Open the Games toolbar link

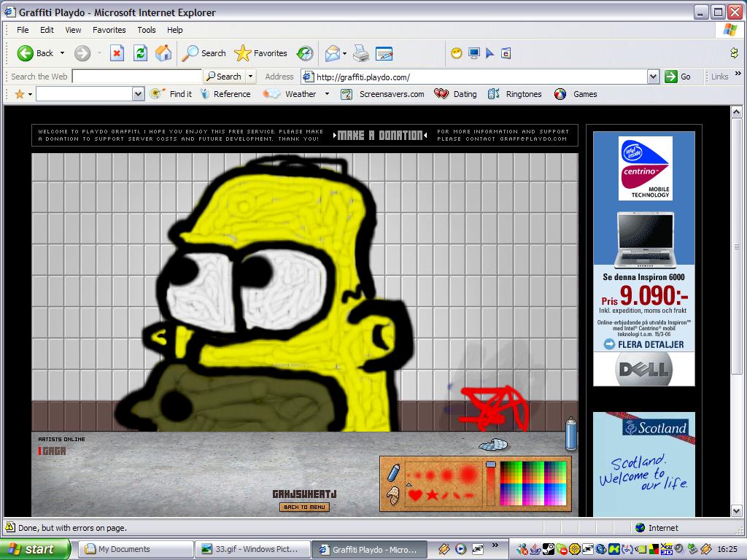(x=576, y=94)
